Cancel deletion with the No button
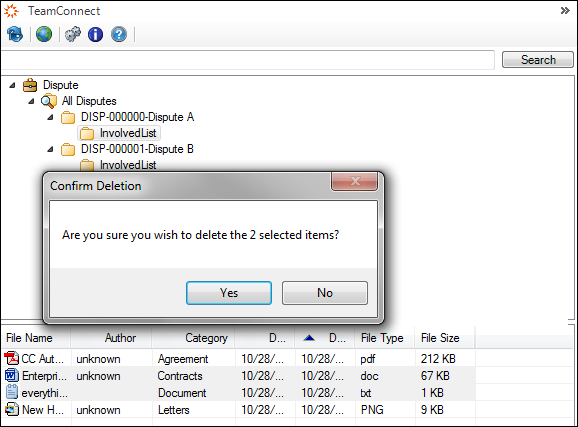The width and height of the screenshot is (578, 427). (x=325, y=293)
